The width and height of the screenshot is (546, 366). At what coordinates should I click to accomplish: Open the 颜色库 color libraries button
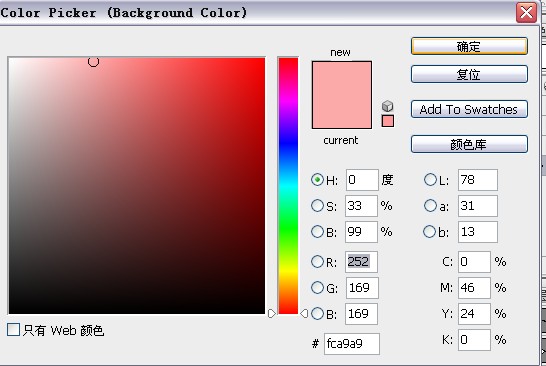(469, 144)
